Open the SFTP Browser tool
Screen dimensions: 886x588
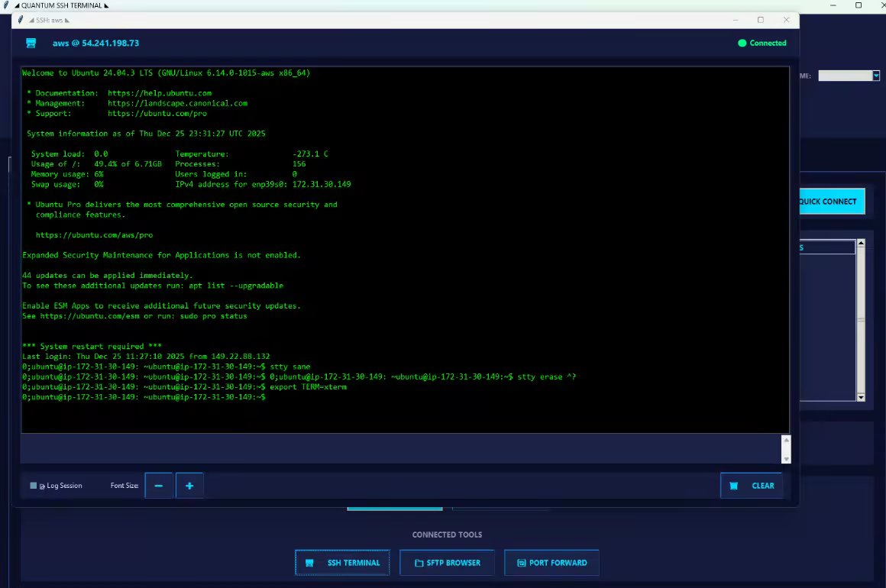(448, 563)
